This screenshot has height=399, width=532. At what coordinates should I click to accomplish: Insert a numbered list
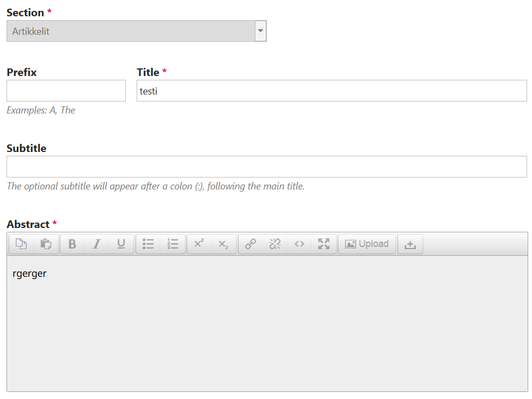click(x=172, y=244)
